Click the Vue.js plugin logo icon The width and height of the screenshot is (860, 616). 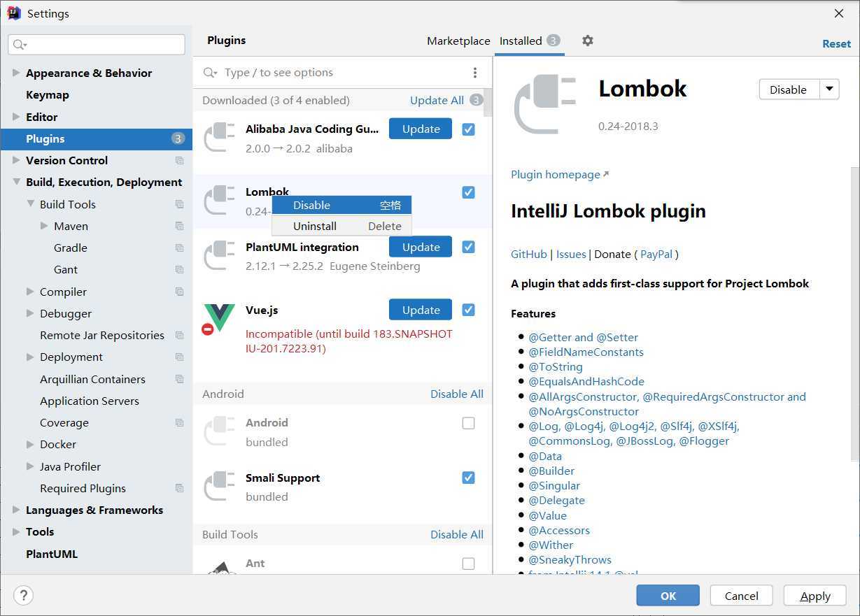coord(218,319)
